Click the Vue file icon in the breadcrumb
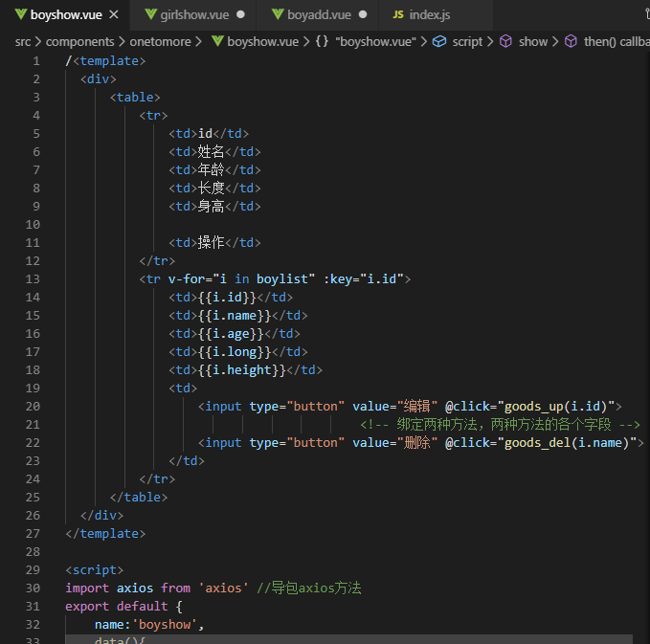Viewport: 650px width, 644px height. point(217,41)
